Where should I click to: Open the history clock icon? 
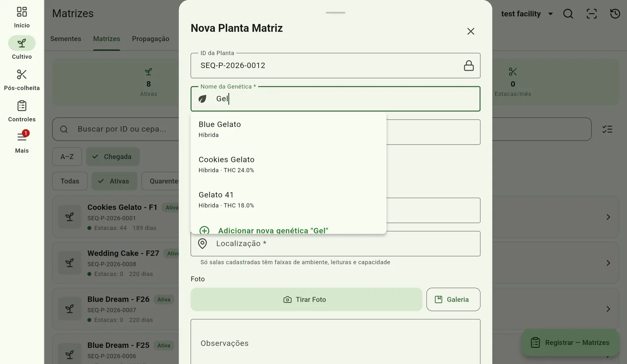click(x=615, y=14)
